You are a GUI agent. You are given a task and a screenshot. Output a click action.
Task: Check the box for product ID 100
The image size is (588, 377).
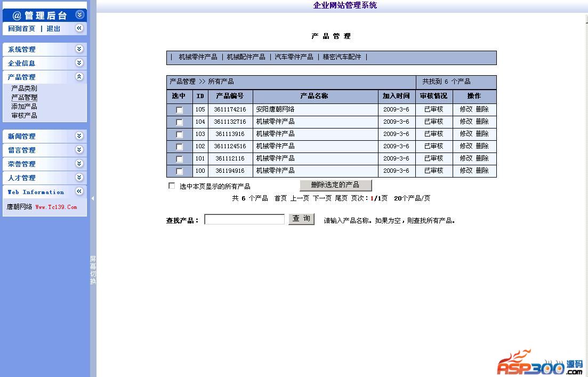(179, 171)
